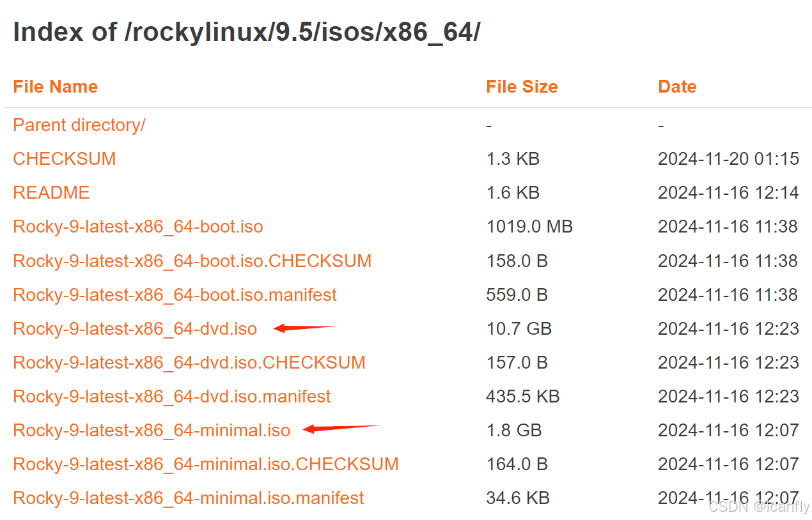The height and width of the screenshot is (520, 812).
Task: View the dvd.iso manifest file
Action: (x=171, y=396)
